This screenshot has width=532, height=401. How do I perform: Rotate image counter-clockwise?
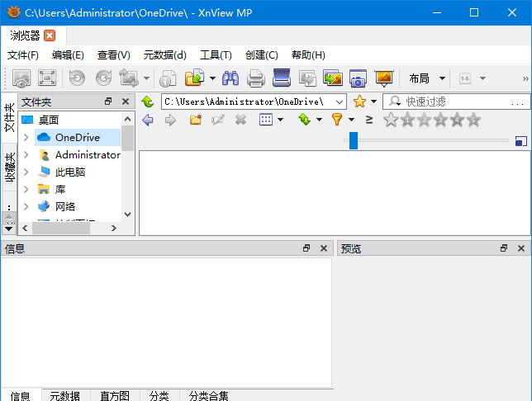(77, 78)
